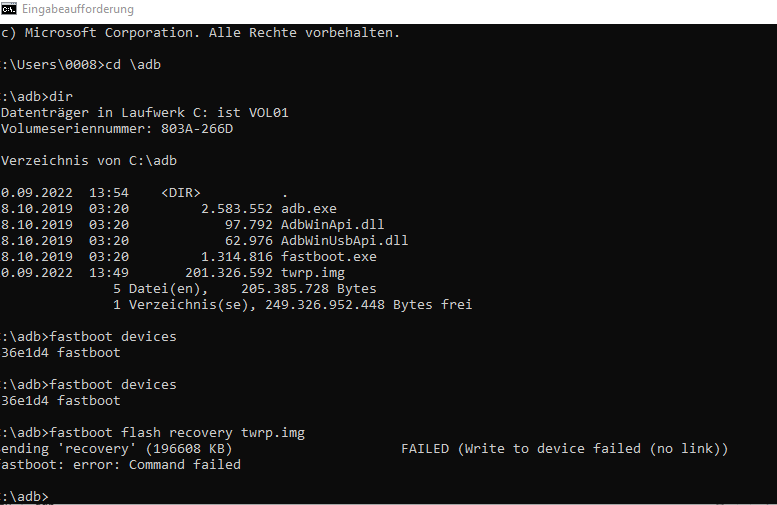Click the second 'fastboot devices' command line
The height and width of the screenshot is (505, 777).
tap(113, 385)
